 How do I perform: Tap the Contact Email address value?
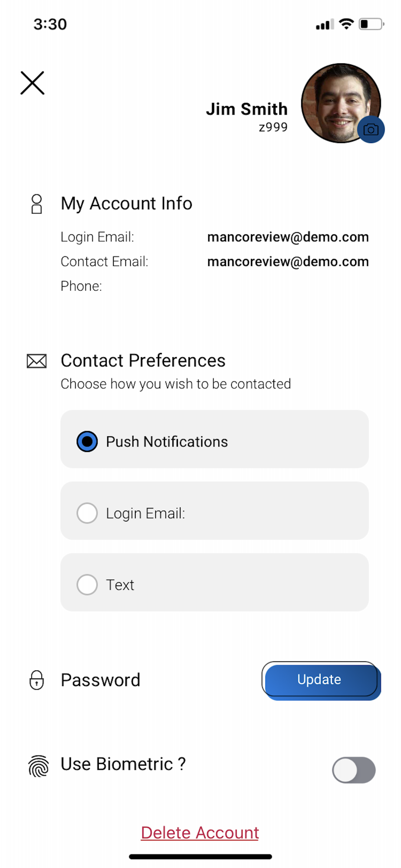[x=288, y=262]
